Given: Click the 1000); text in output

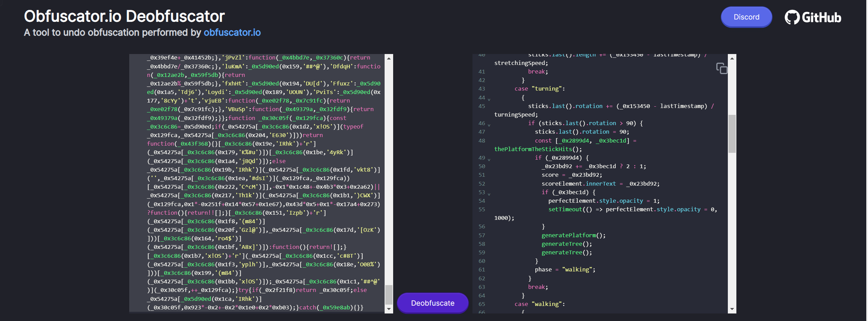Looking at the screenshot, I should click(504, 218).
